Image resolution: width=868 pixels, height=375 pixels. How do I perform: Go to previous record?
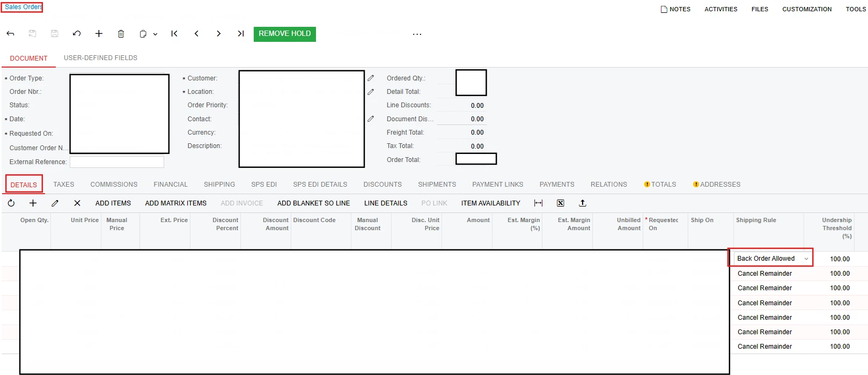click(196, 34)
